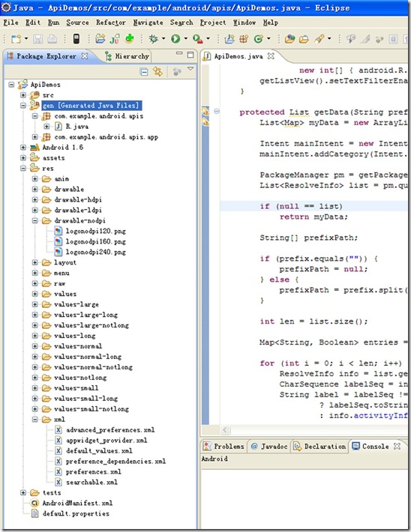The height and width of the screenshot is (532, 411).
Task: Collapse the ApiDemos project node
Action: point(11,85)
